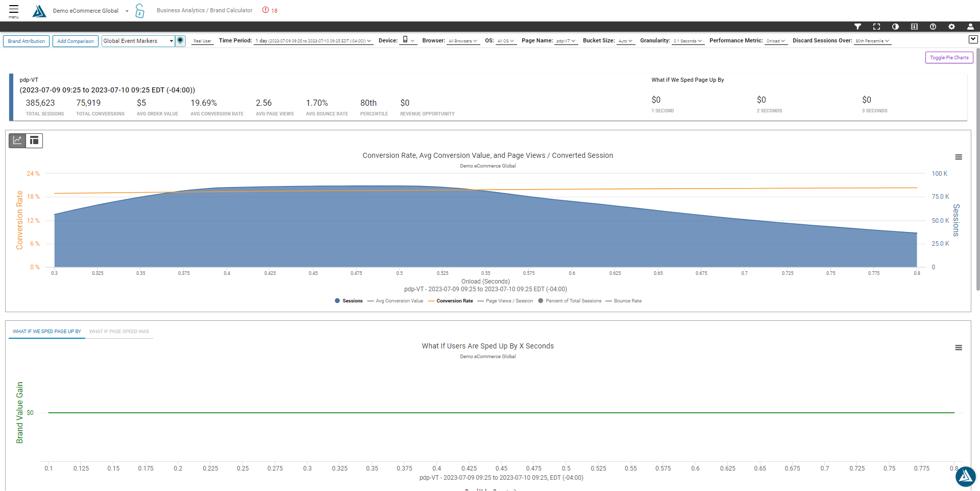Open the help question mark icon
The image size is (980, 491).
pyautogui.click(x=933, y=27)
